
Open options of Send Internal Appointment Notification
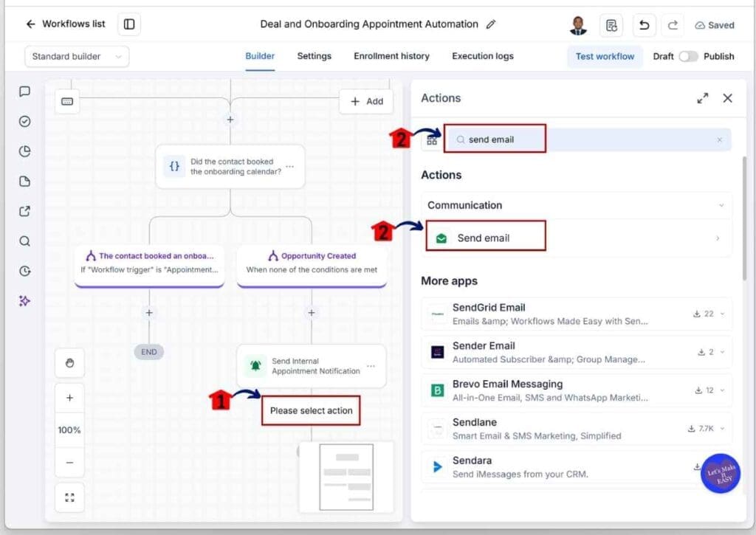point(371,366)
